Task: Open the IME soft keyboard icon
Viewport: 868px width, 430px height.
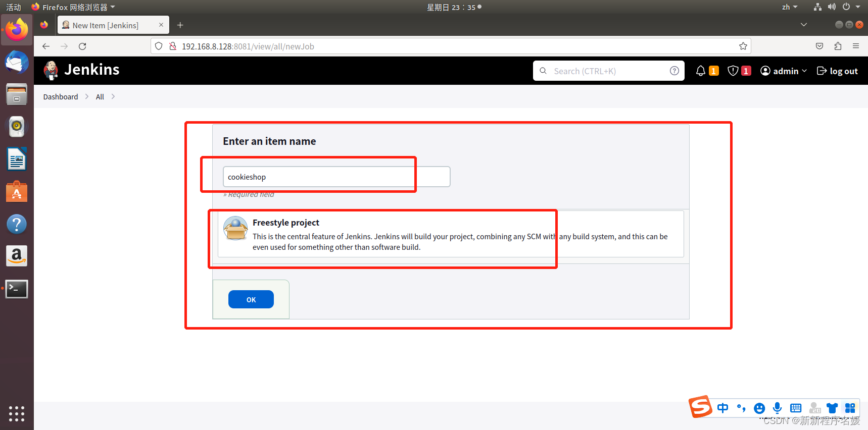Action: coord(796,408)
